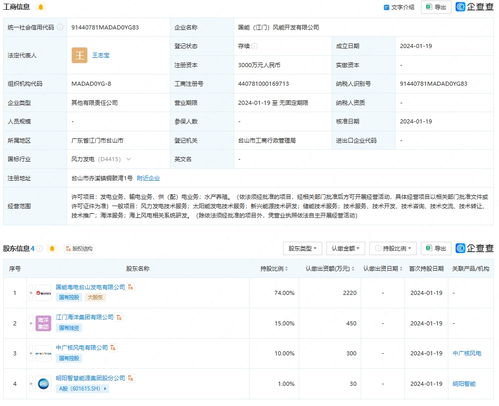Sort by 持股比例 column header arrows

click(x=287, y=269)
